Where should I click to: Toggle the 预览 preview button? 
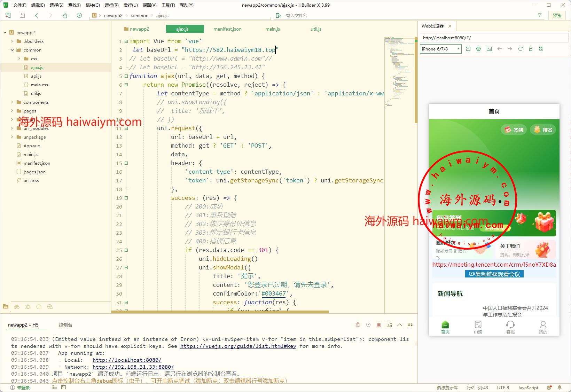pyautogui.click(x=557, y=15)
